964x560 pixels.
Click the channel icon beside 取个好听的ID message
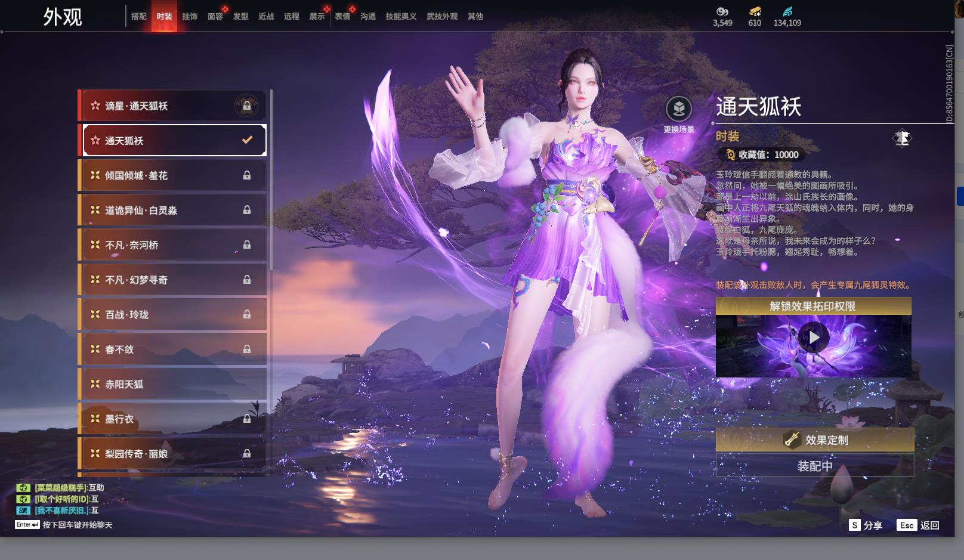23,499
